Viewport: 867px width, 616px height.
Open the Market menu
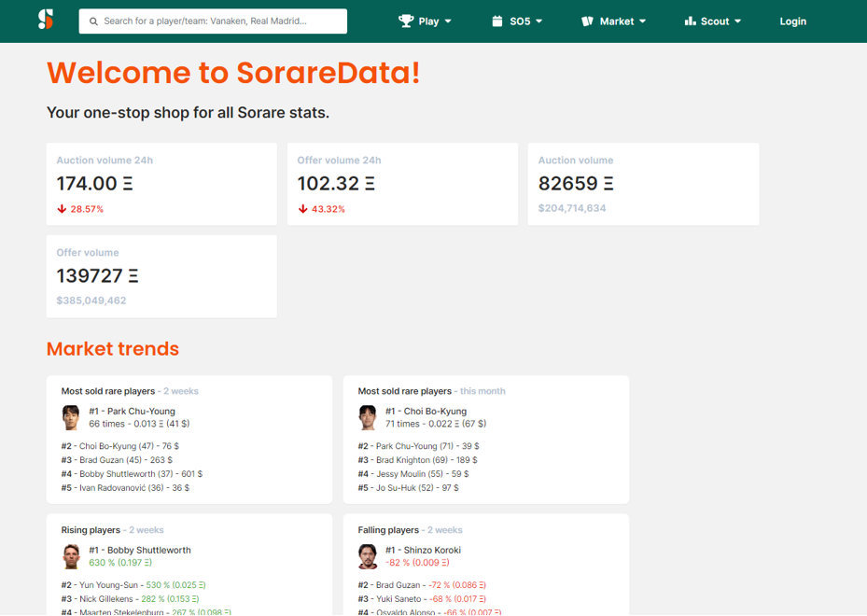click(x=613, y=21)
